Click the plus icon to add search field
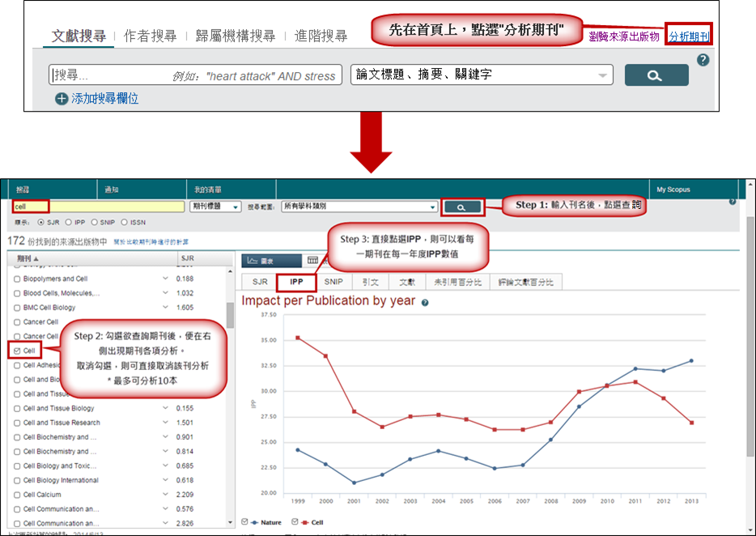The height and width of the screenshot is (536, 756). pos(62,99)
